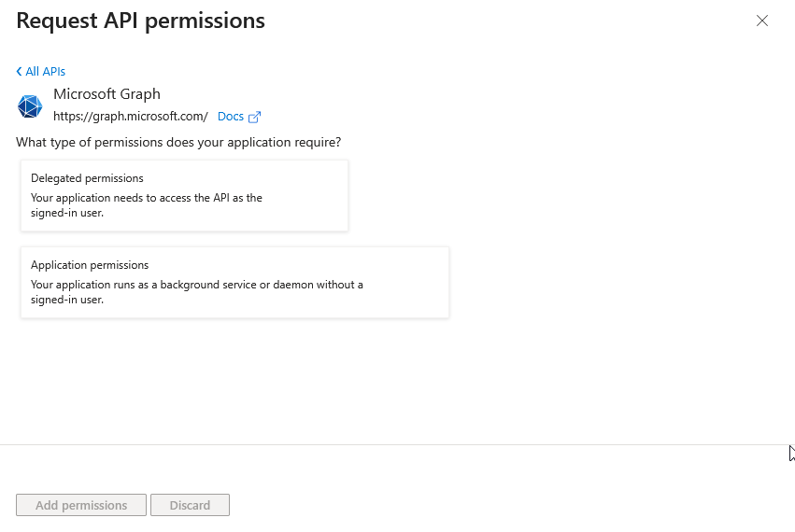The height and width of the screenshot is (532, 795).
Task: Click the external link icon beside Docs
Action: tap(254, 117)
